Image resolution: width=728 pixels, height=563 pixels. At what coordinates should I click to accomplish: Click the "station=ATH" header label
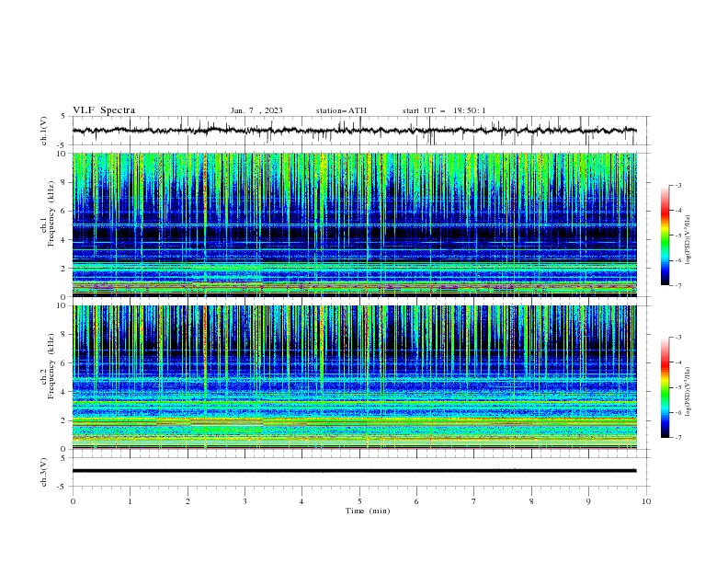(341, 110)
